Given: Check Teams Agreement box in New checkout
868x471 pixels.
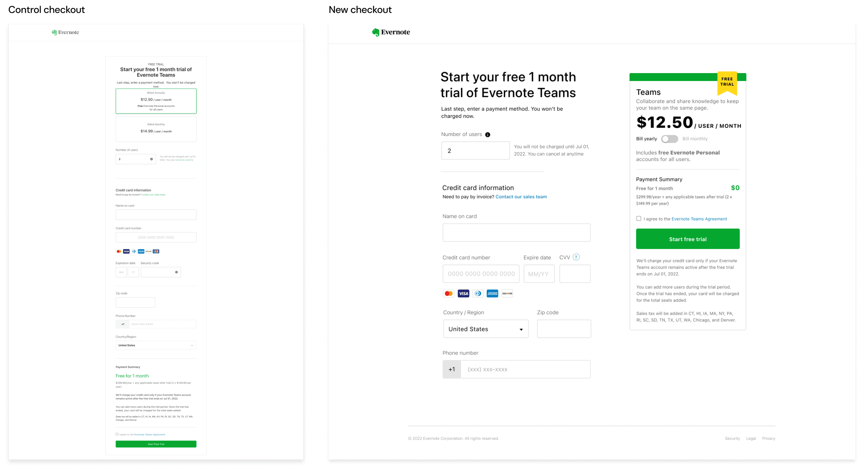Looking at the screenshot, I should 639,219.
